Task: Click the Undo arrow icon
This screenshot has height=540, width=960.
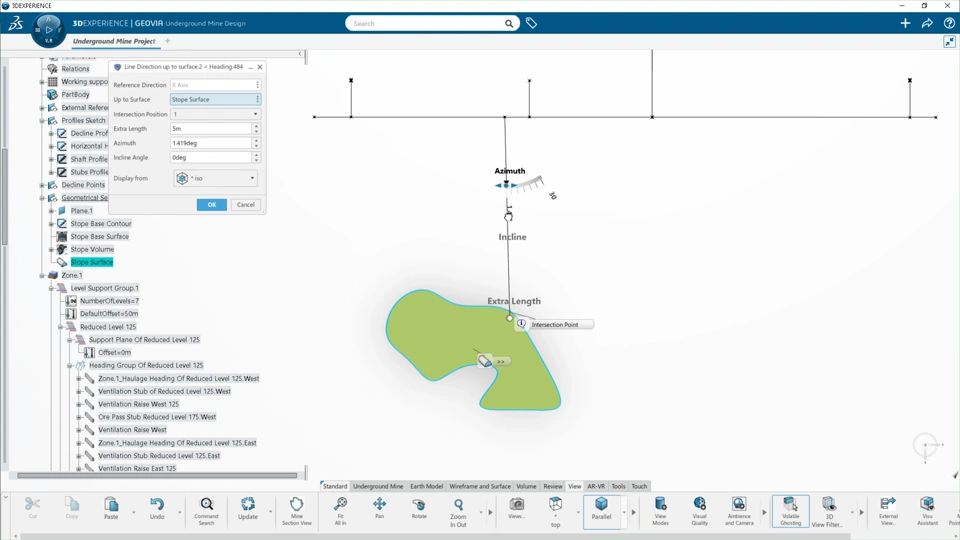Action: [x=157, y=504]
